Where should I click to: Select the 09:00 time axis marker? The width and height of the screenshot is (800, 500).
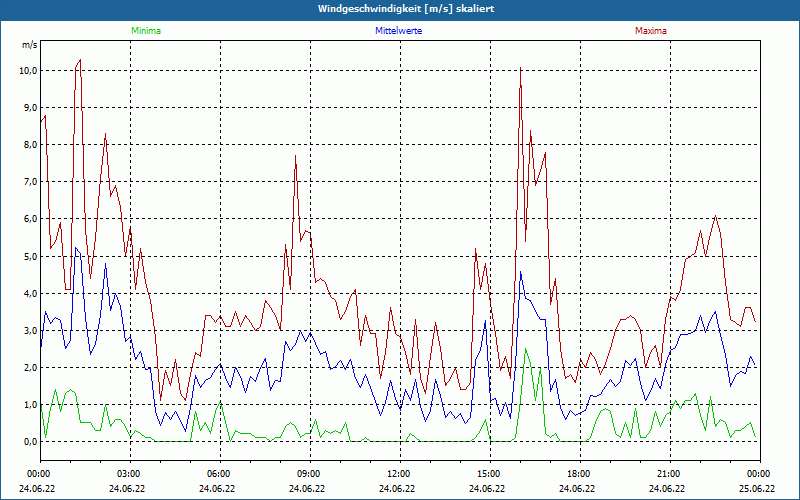309,474
